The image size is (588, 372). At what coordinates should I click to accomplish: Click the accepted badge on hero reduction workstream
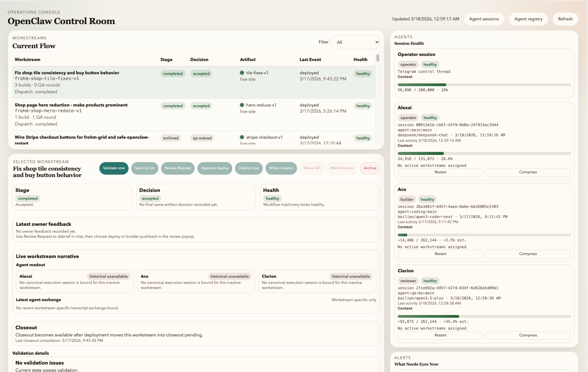click(x=201, y=106)
